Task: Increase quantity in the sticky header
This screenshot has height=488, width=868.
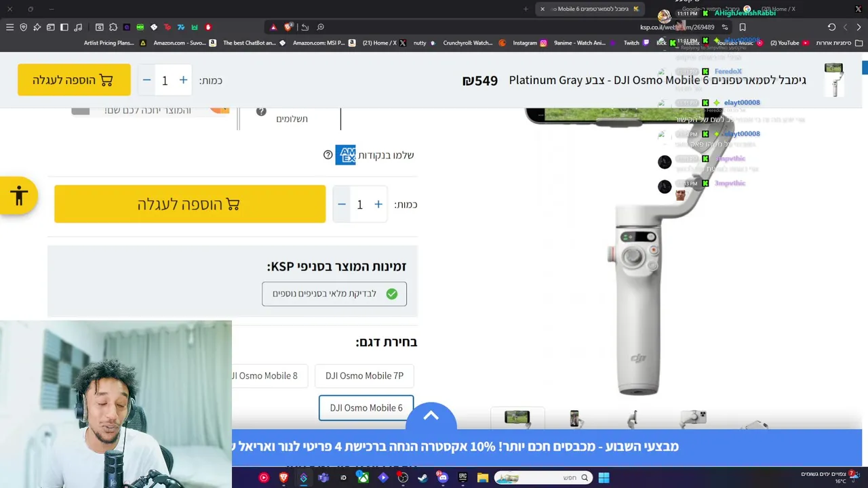Action: [x=183, y=80]
